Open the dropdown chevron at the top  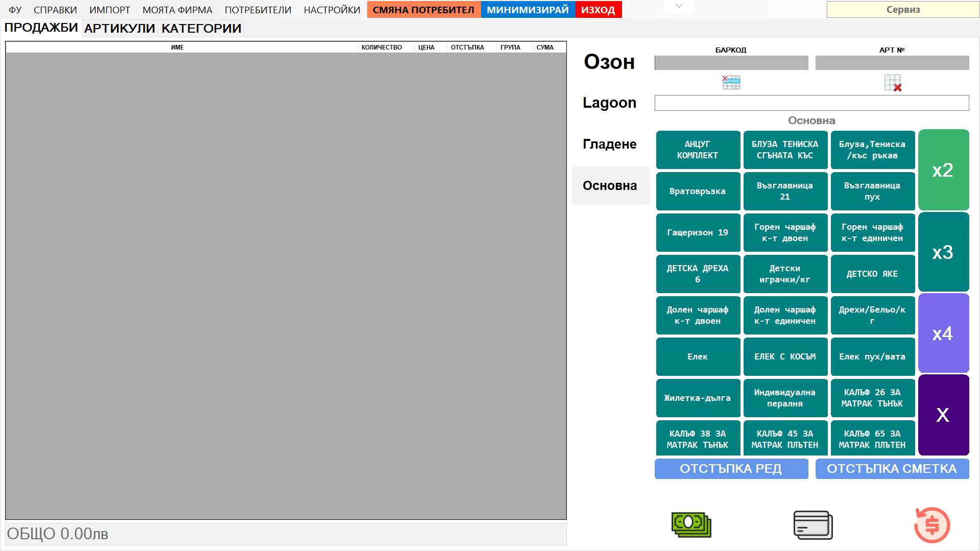click(x=678, y=7)
